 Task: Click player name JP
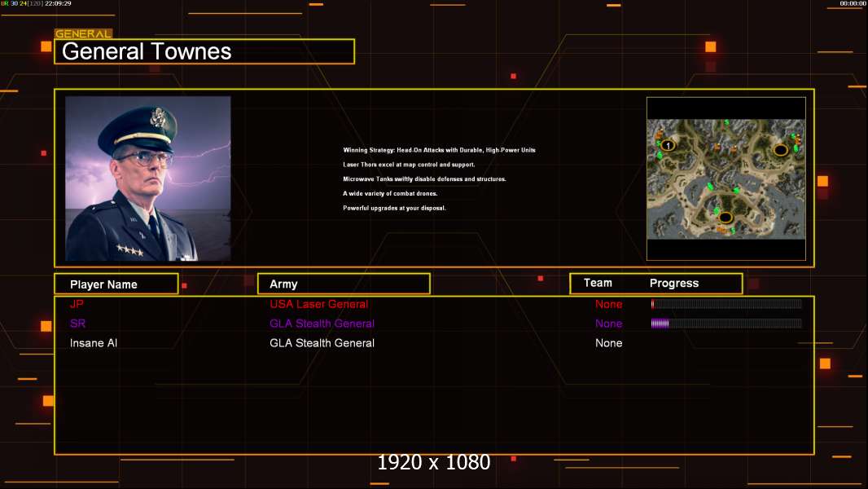(77, 304)
